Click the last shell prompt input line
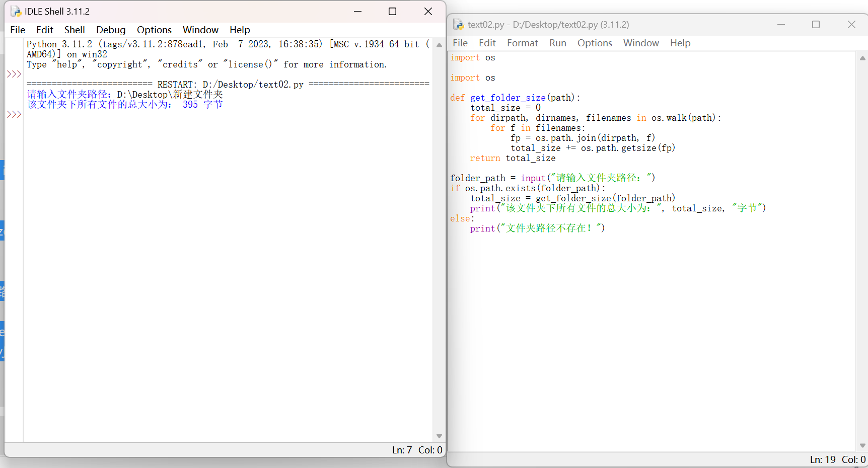 151,115
